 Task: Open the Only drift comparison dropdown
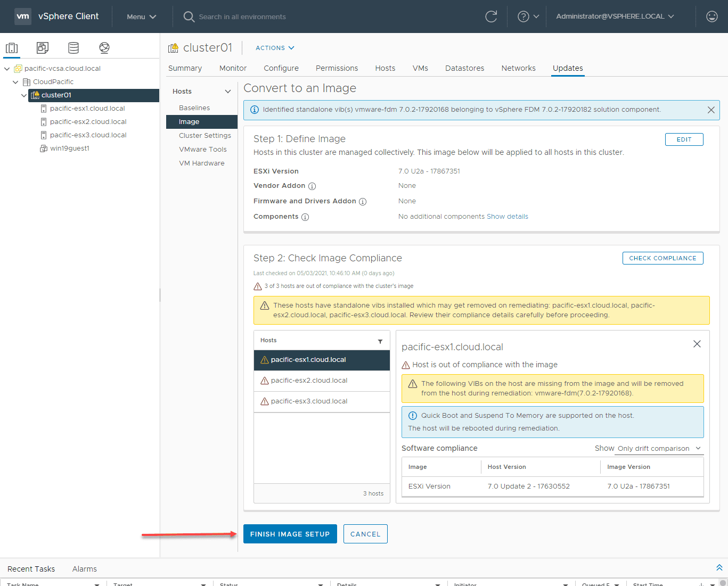coord(659,449)
